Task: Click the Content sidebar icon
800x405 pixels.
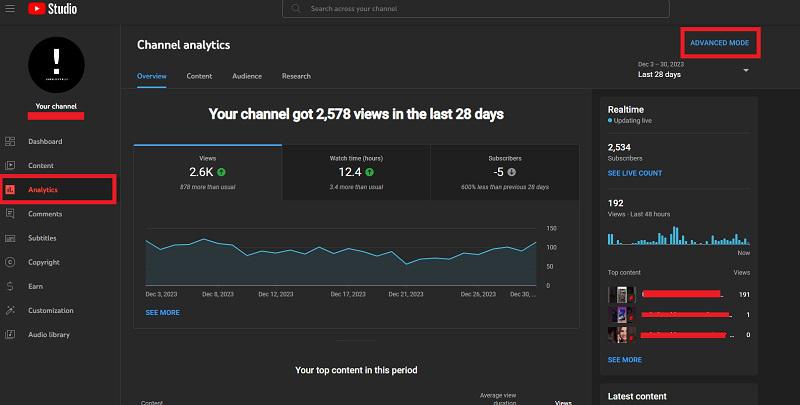Action: 10,165
